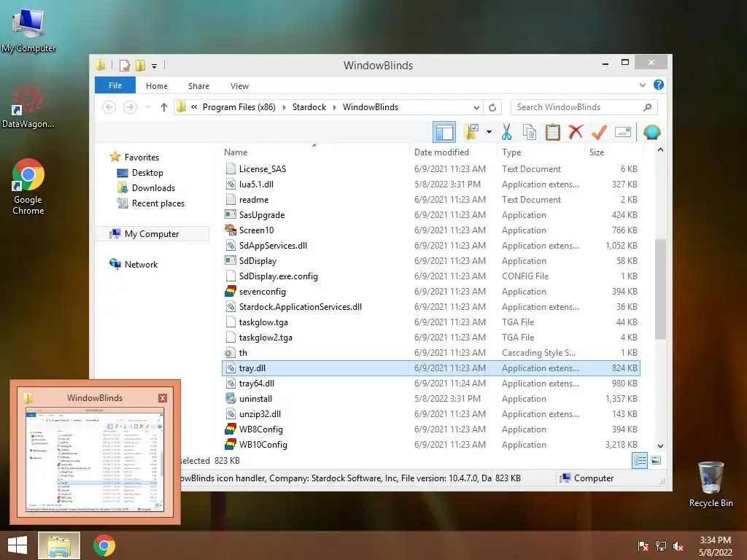The image size is (747, 560).
Task: Open Downloads in the navigation pane
Action: tap(153, 187)
